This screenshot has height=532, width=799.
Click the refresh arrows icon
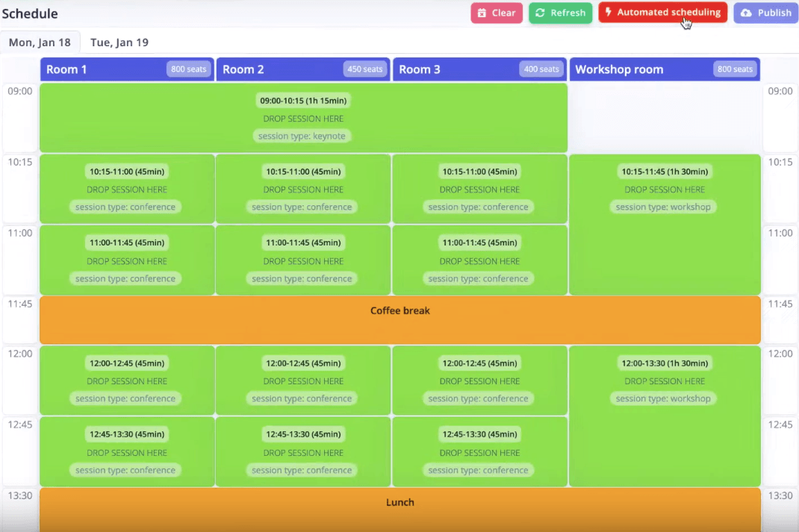(540, 13)
